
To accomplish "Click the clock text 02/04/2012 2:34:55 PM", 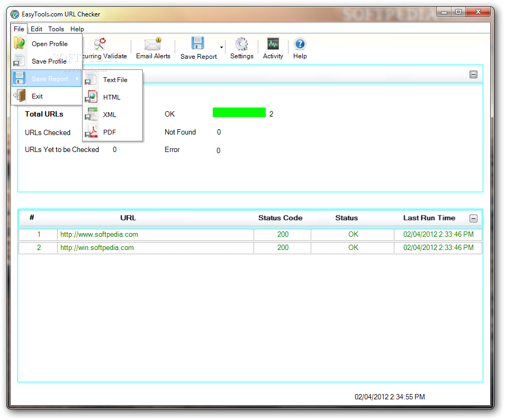I will tap(390, 397).
